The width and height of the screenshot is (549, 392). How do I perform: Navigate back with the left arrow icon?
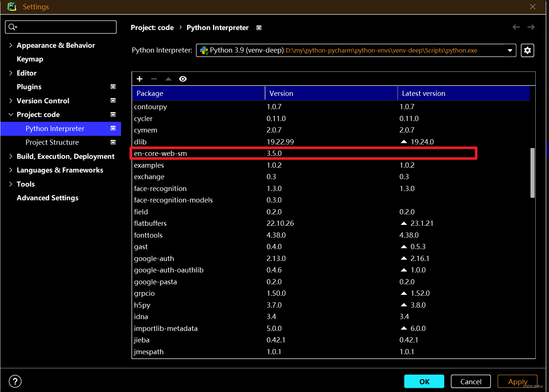point(516,27)
